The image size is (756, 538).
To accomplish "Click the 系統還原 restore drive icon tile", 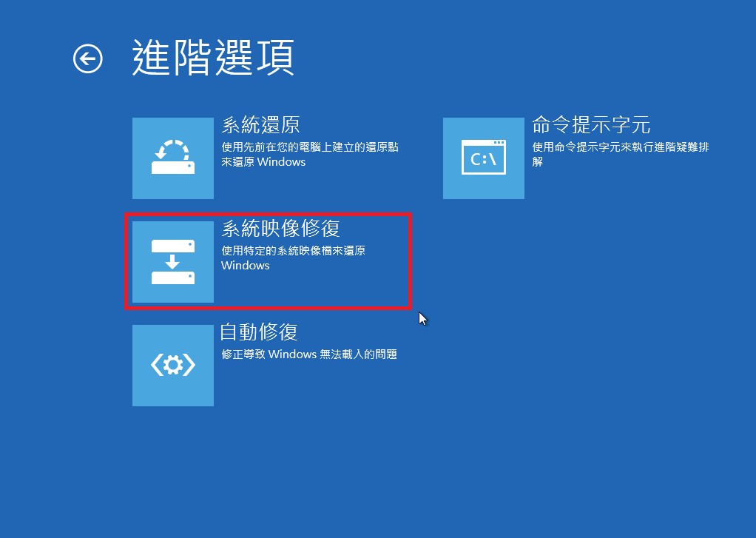I will 173,158.
